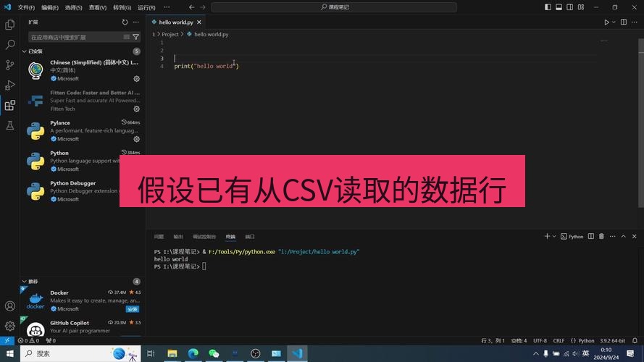This screenshot has width=644, height=362.
Task: Split the terminal panel
Action: point(591,236)
